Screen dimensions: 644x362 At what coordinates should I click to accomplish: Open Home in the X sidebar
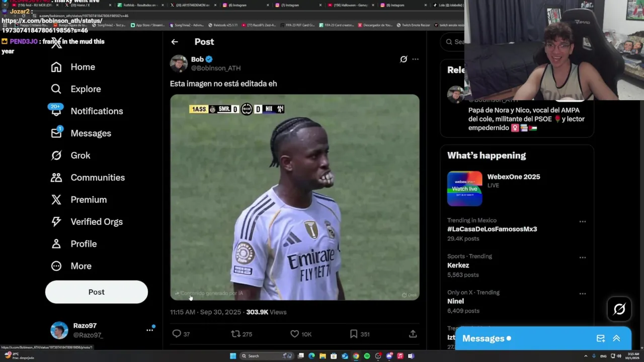pos(73,67)
